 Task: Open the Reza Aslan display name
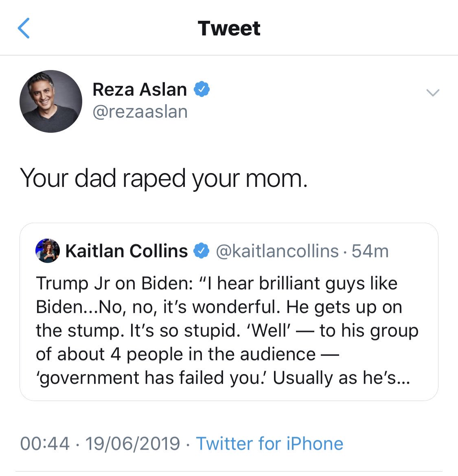point(140,89)
